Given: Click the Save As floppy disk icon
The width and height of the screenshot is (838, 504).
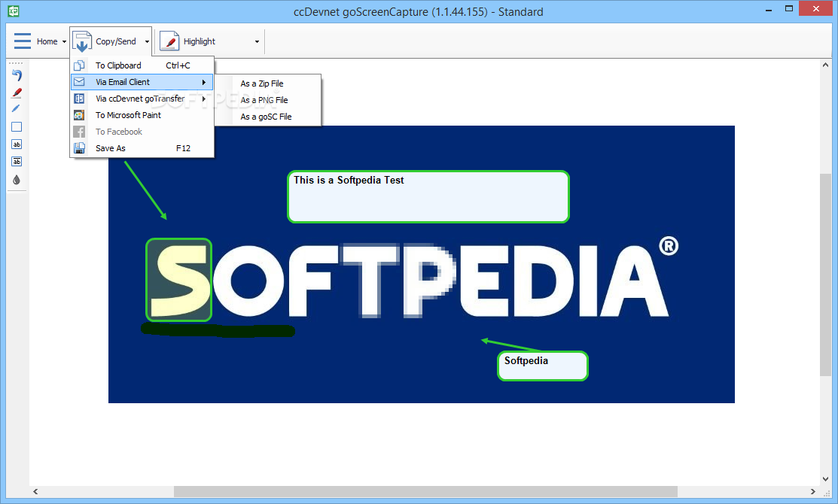Looking at the screenshot, I should [x=79, y=148].
